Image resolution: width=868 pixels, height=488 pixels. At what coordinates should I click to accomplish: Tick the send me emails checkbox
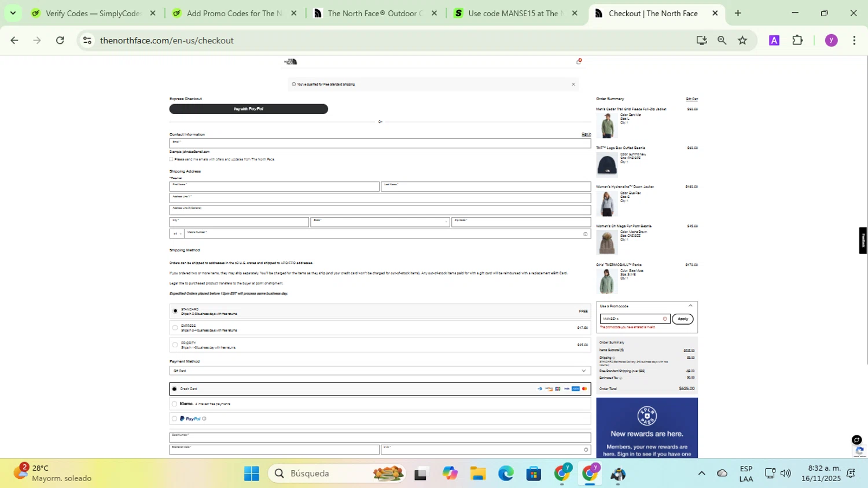click(171, 159)
